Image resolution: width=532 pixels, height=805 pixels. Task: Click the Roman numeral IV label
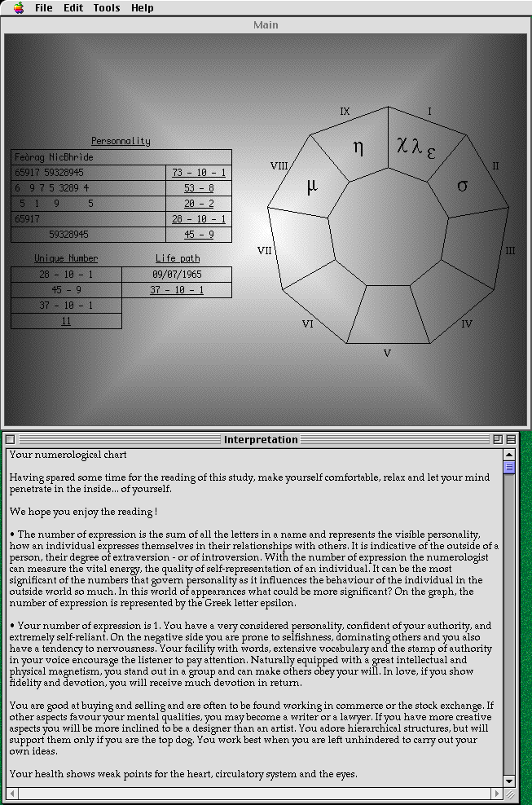[x=466, y=323]
